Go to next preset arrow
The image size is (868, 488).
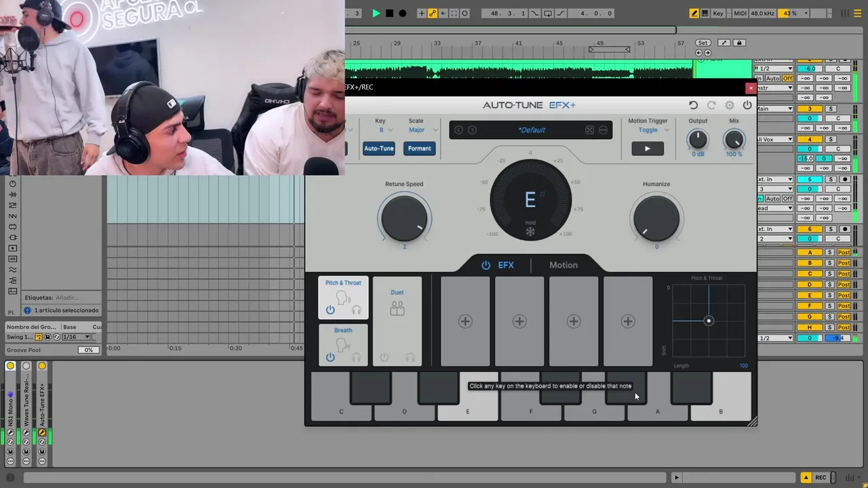coord(472,130)
